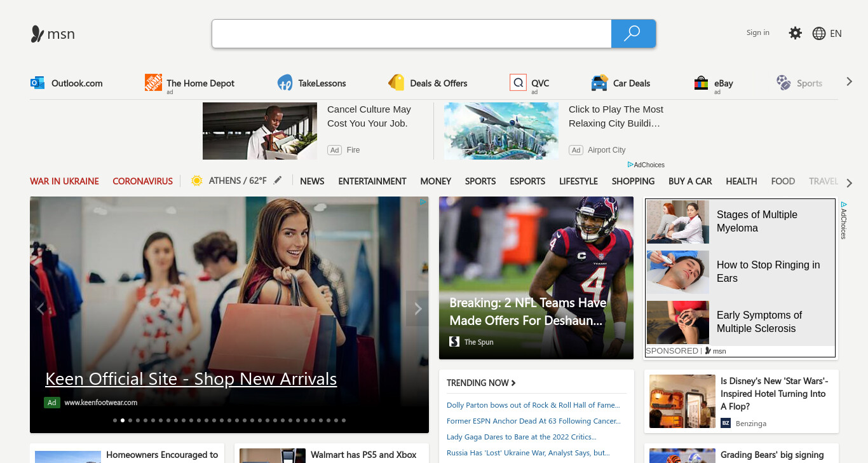Click the globe language icon

tap(819, 34)
